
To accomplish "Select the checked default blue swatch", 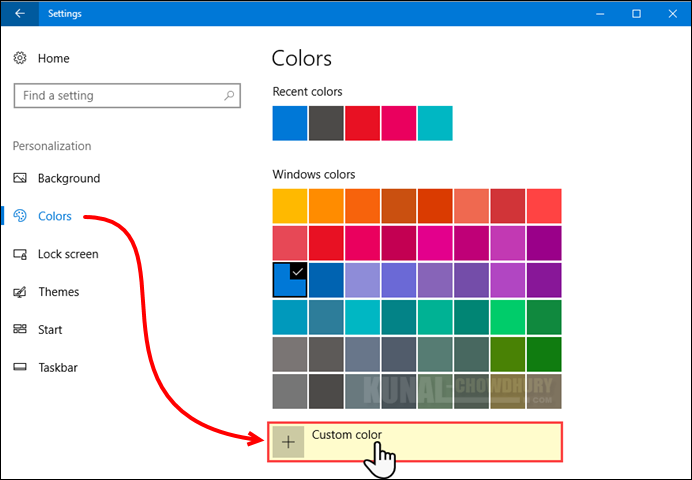I will click(x=290, y=280).
